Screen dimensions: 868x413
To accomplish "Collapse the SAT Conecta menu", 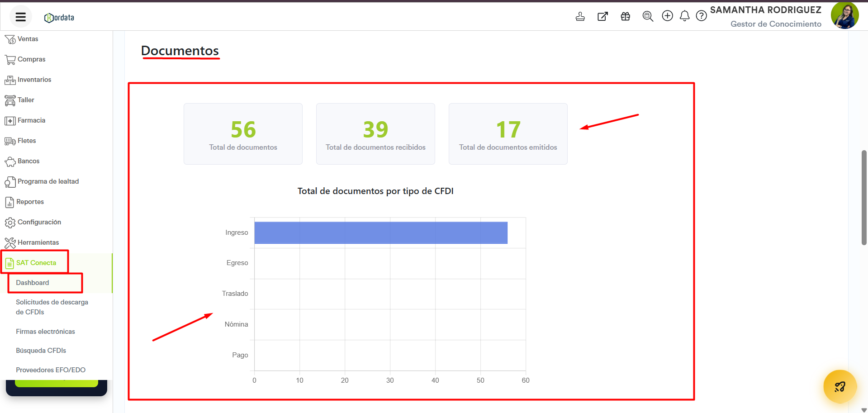I will pyautogui.click(x=36, y=263).
